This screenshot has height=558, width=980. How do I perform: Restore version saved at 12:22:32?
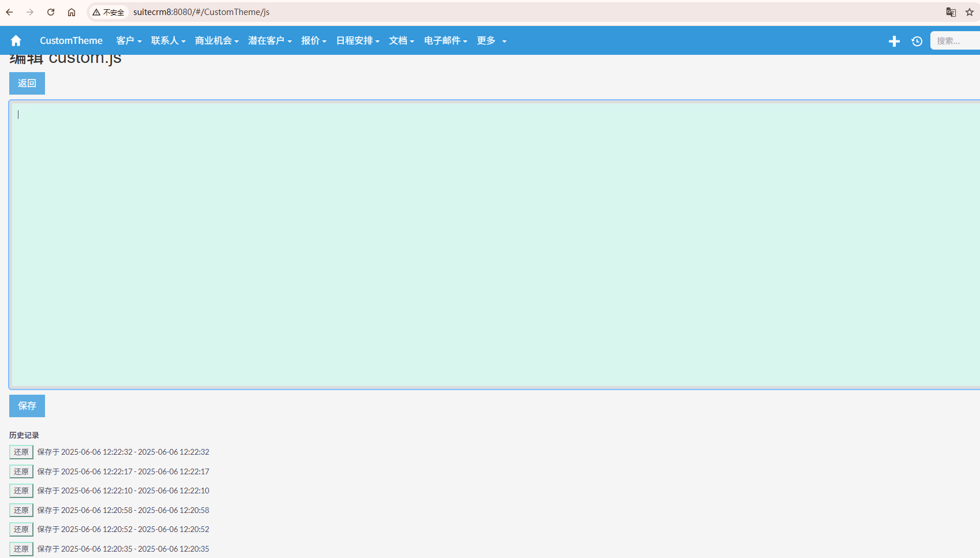click(x=21, y=452)
